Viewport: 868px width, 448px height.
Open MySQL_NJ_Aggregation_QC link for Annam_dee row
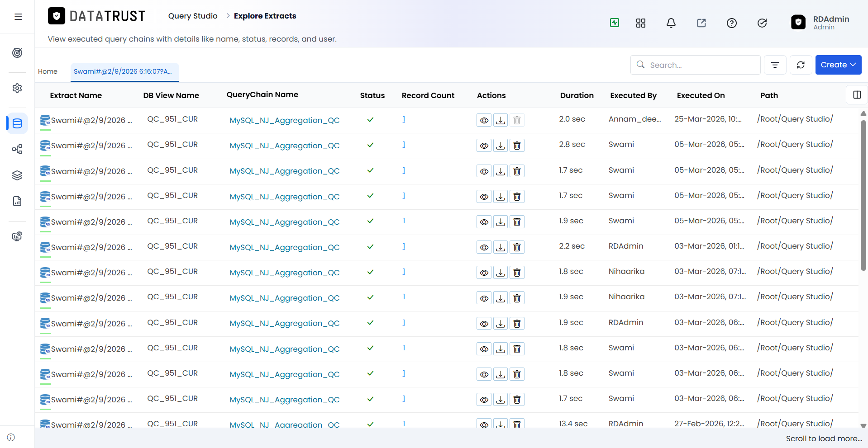click(x=285, y=120)
